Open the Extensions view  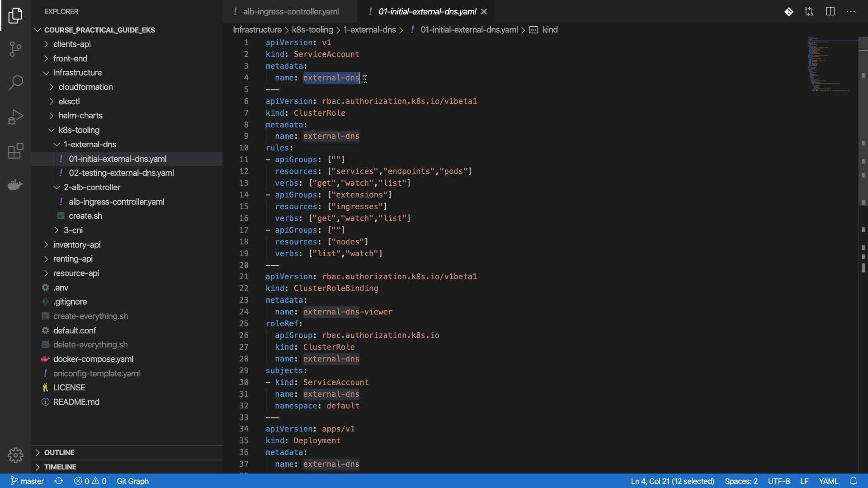pos(15,151)
